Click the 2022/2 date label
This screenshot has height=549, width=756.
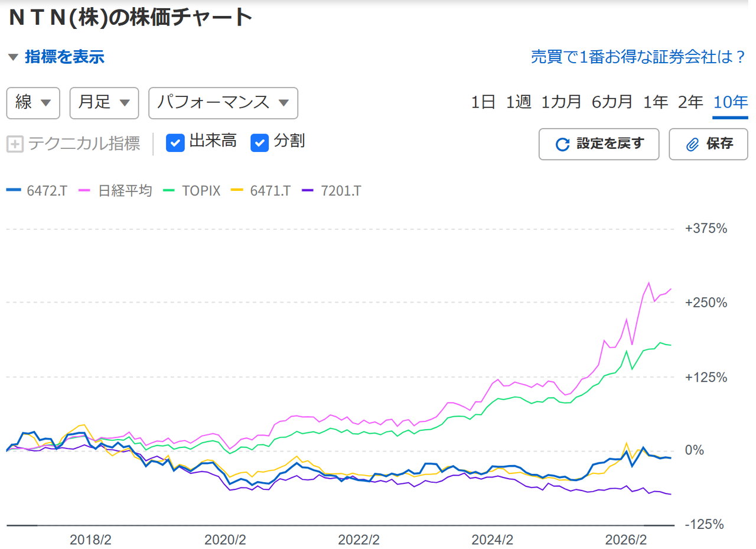click(359, 540)
